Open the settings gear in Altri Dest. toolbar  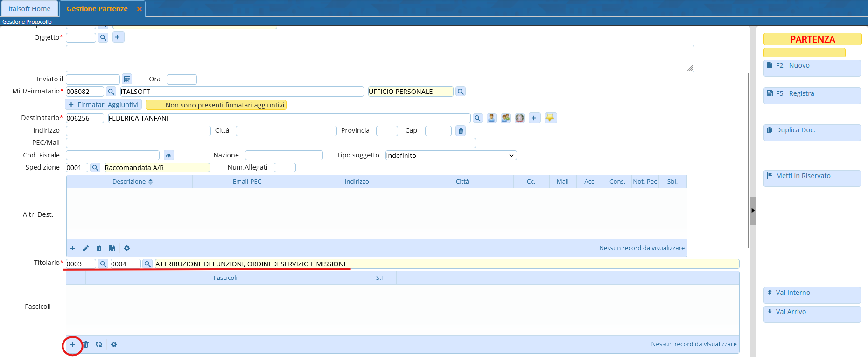(x=127, y=249)
